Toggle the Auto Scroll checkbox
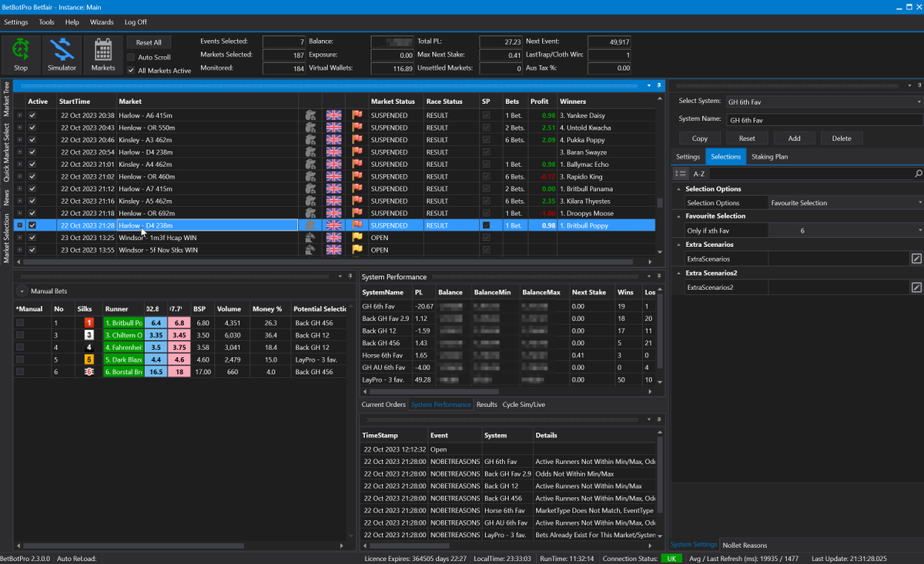The width and height of the screenshot is (924, 564). [131, 58]
